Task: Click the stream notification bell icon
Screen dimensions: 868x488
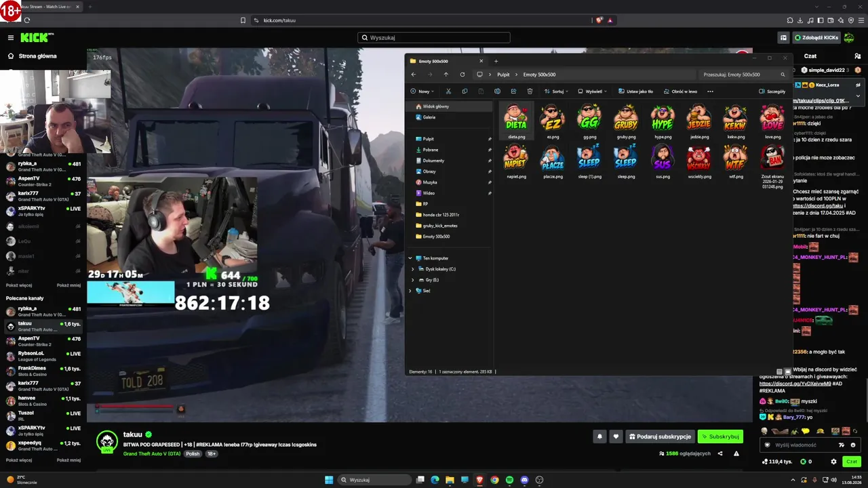Action: [599, 436]
